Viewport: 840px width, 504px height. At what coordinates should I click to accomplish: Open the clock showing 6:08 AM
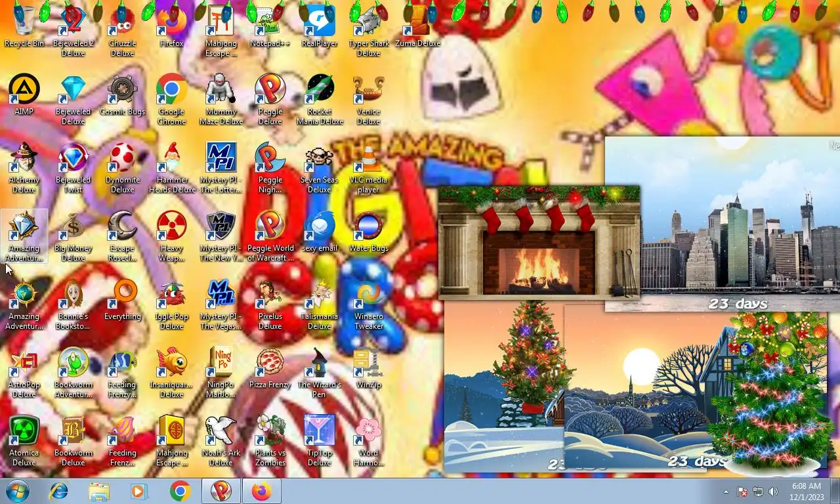click(x=807, y=492)
